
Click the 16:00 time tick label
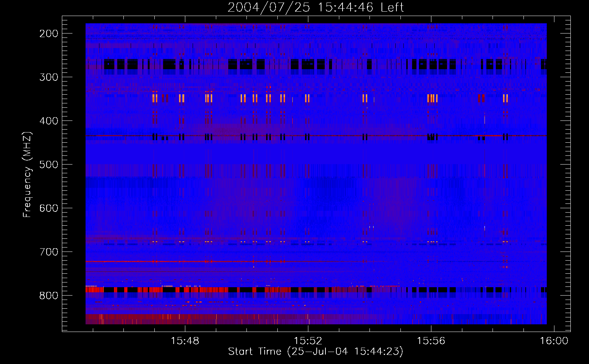point(554,341)
